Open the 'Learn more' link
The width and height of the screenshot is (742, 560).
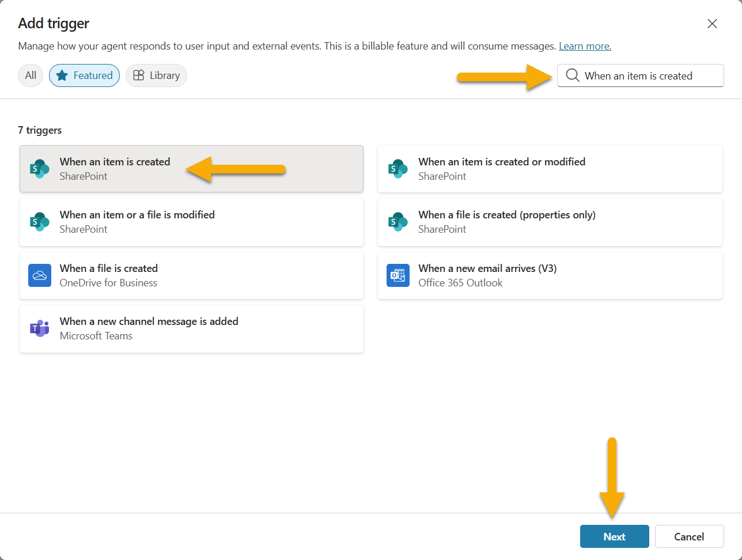click(x=584, y=46)
